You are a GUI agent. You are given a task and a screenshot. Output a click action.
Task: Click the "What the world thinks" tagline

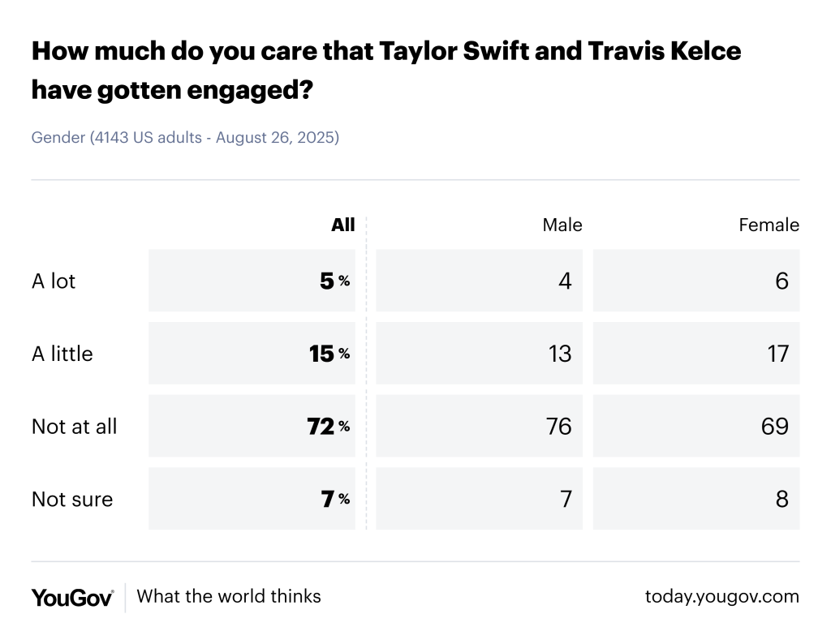229,597
